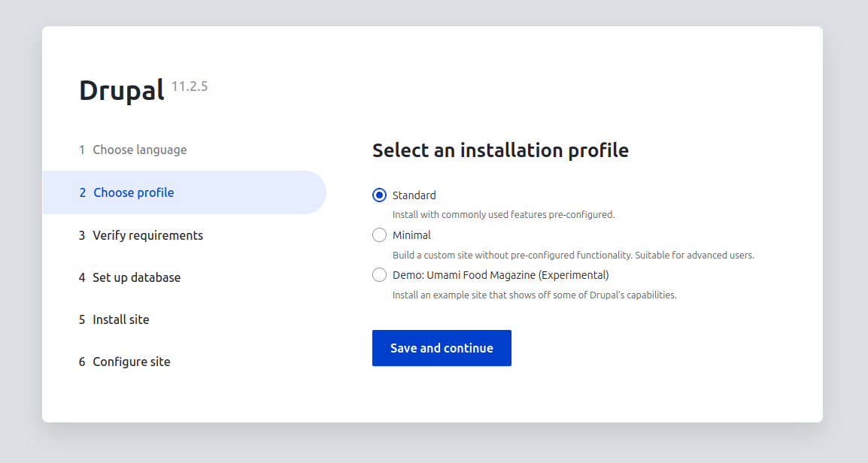Click the Install site step
The width and height of the screenshot is (868, 463).
pos(120,319)
